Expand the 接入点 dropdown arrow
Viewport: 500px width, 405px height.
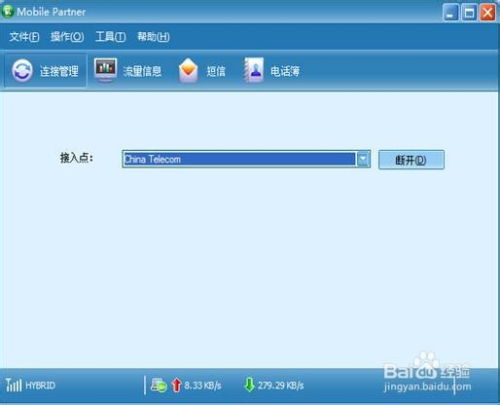pyautogui.click(x=363, y=159)
